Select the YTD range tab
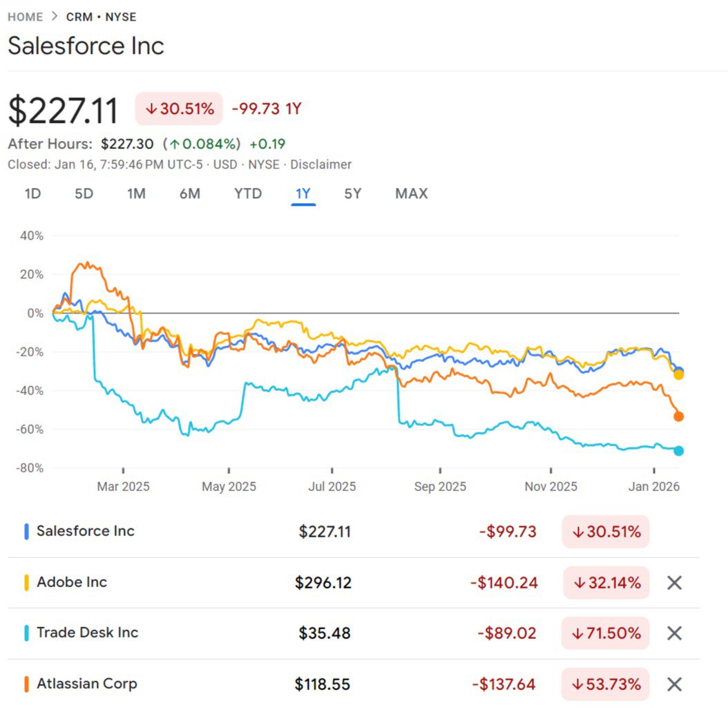This screenshot has height=708, width=728. click(x=248, y=193)
